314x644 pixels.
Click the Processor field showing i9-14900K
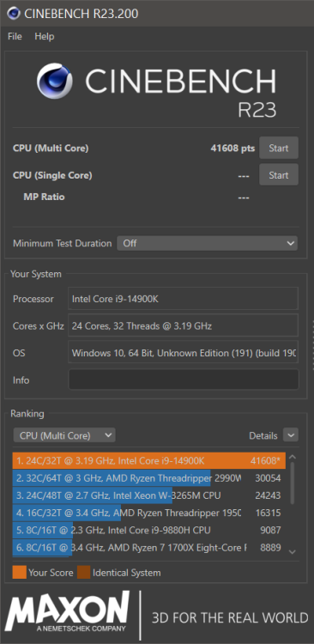pos(183,299)
